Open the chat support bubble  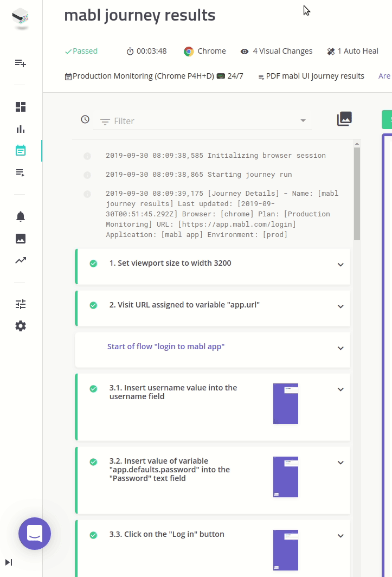pyautogui.click(x=35, y=534)
